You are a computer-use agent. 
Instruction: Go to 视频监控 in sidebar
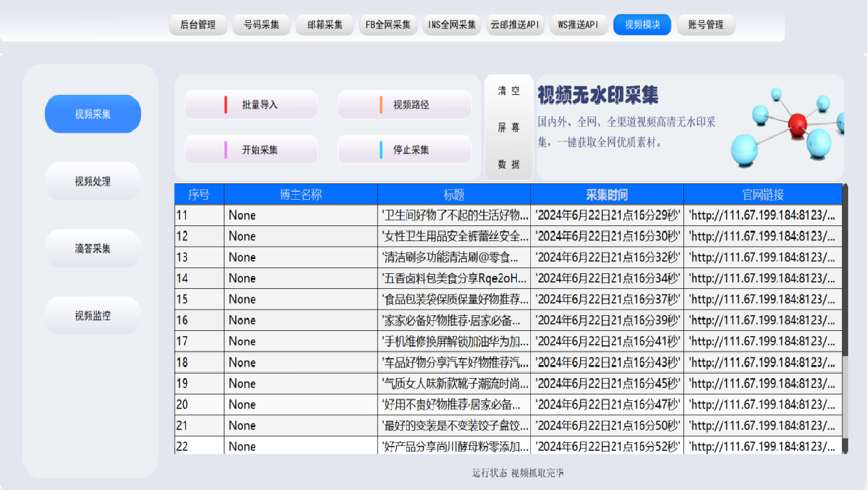[x=93, y=315]
